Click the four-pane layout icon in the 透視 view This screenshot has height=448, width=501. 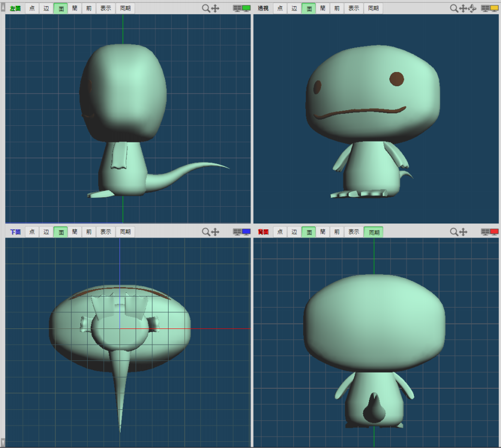(x=485, y=9)
